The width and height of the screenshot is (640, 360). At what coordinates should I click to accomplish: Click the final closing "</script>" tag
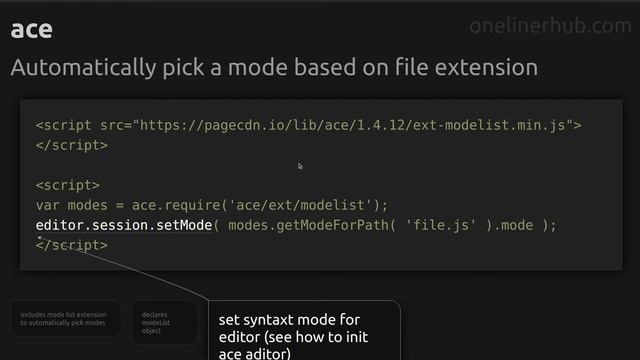72,245
